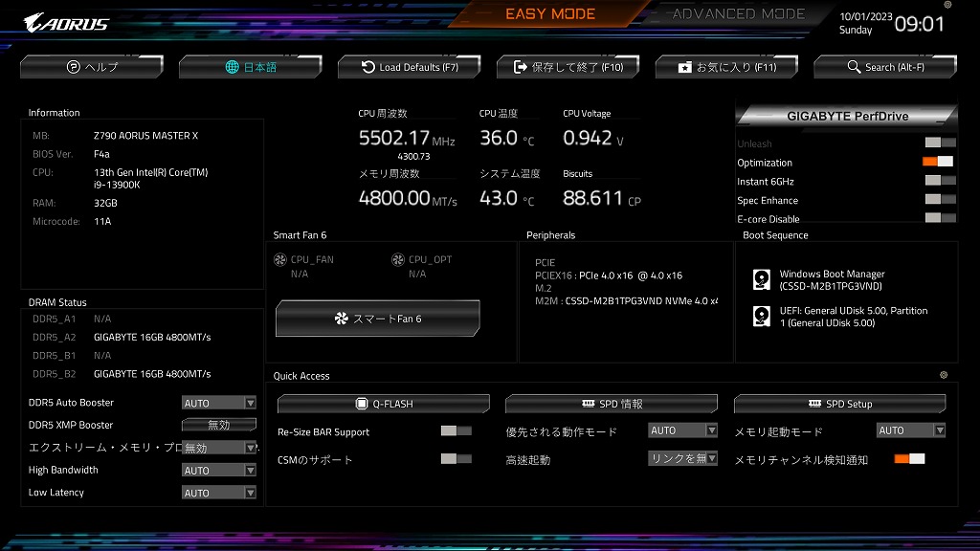980x551 pixels.
Task: Click 保存して終了 (F10) button
Action: click(x=568, y=67)
